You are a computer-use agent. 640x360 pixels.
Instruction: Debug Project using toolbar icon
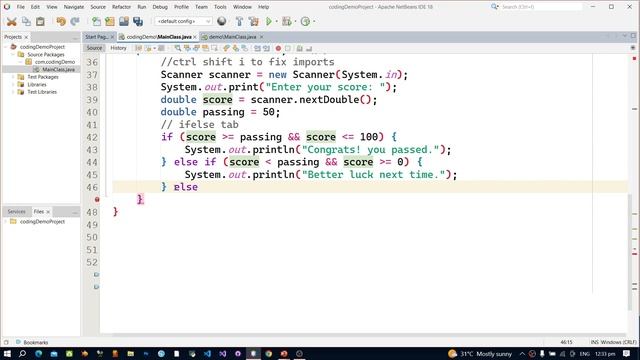(x=287, y=21)
